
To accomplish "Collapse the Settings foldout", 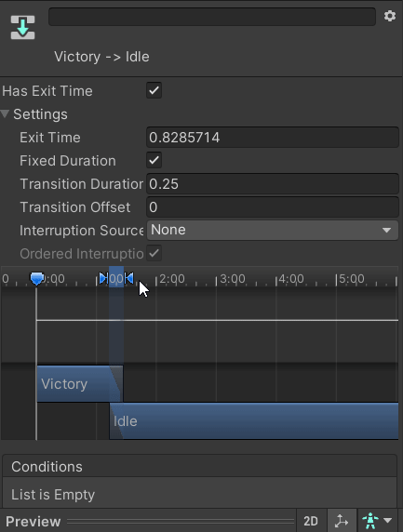I will click(5, 114).
